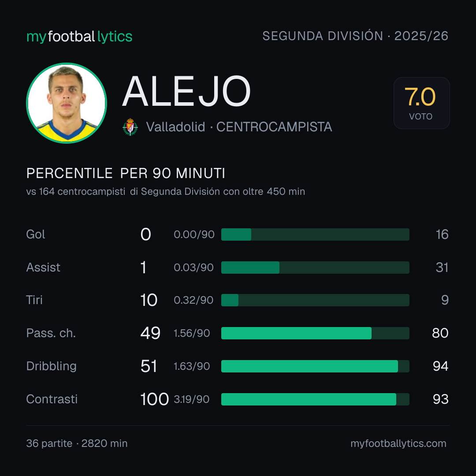Select the ALEJO player name
The width and height of the screenshot is (476, 476).
(186, 91)
